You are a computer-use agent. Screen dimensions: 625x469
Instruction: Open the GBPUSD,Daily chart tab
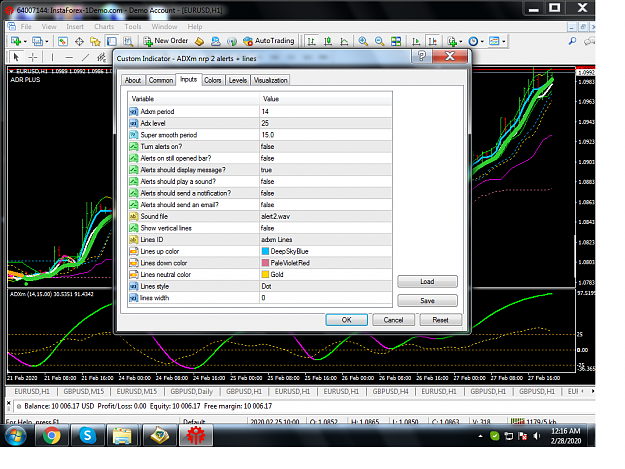click(x=191, y=391)
